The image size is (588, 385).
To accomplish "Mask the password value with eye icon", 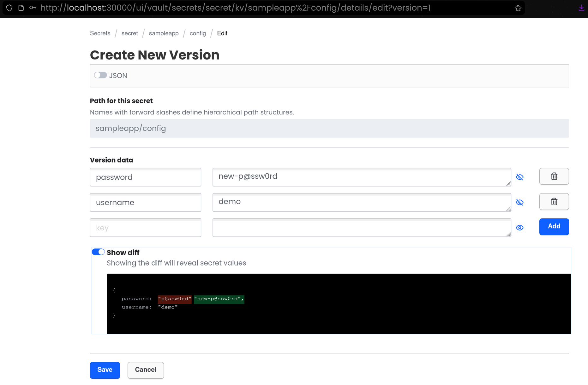I will coord(520,177).
